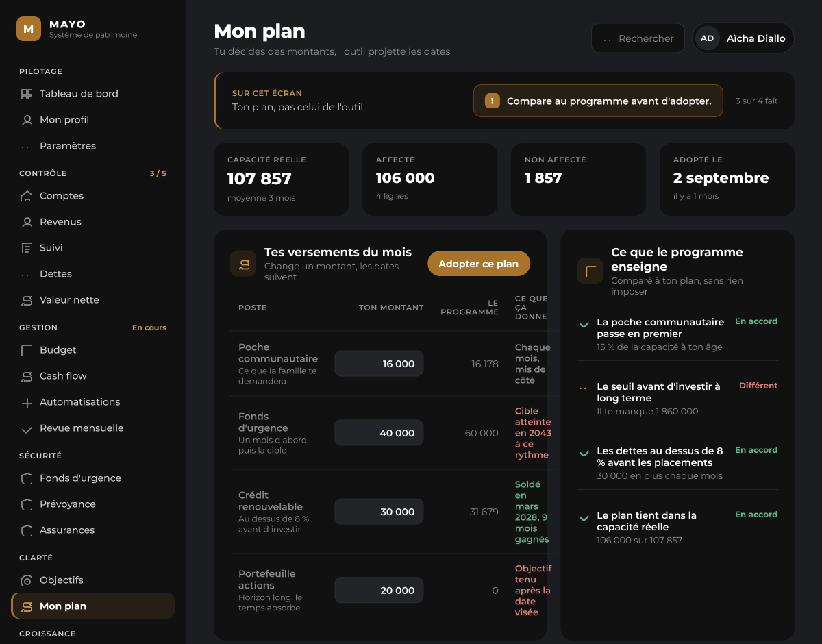Click program value 60 000

pos(482,433)
